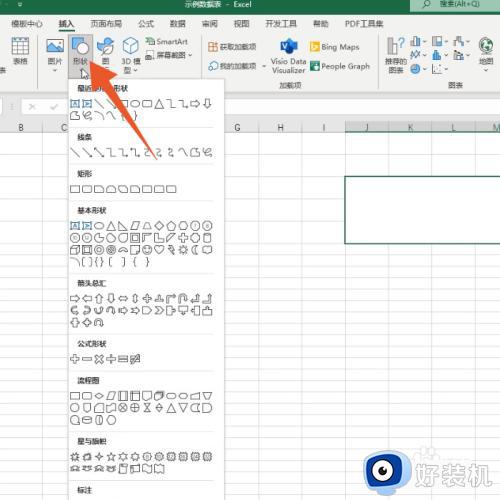The image size is (500, 500).
Task: Pick the rounded rectangle in rectangles section
Action: 87,189
